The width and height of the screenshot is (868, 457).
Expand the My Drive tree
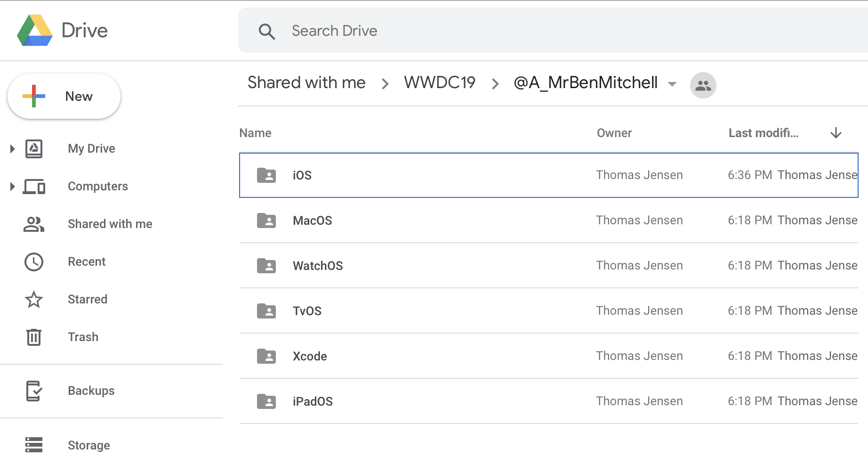tap(13, 149)
